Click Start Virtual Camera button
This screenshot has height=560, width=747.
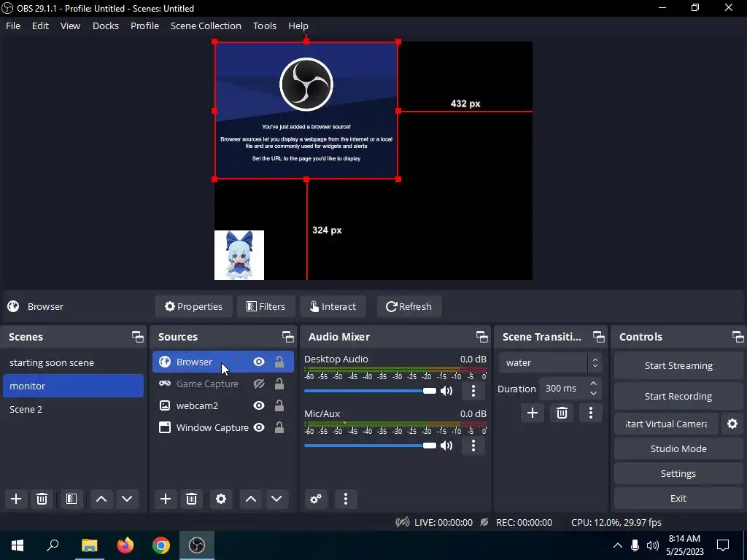(666, 424)
